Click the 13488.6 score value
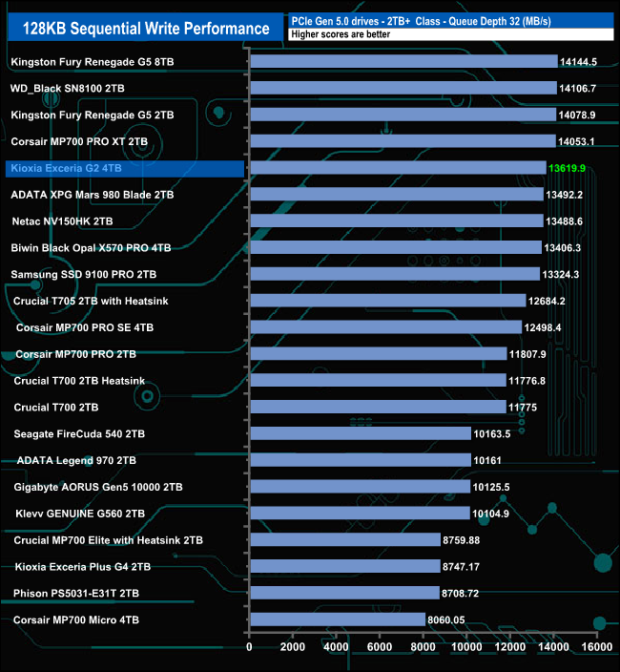This screenshot has height=672, width=620. (565, 221)
